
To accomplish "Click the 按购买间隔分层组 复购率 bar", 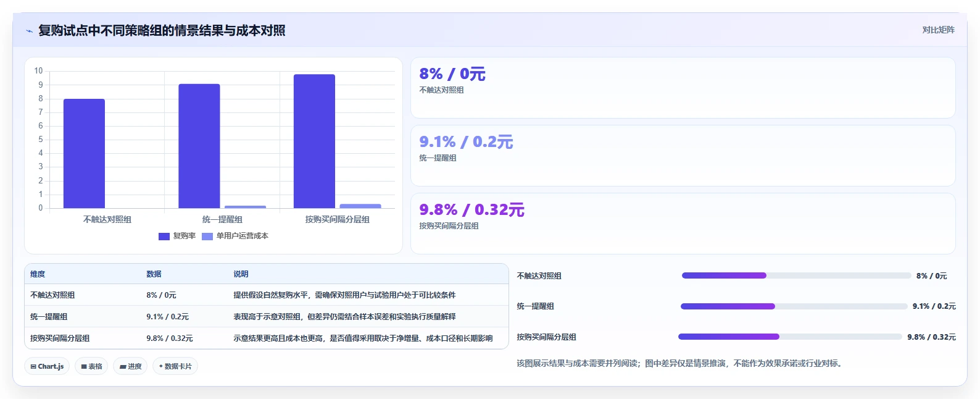I will pyautogui.click(x=314, y=141).
